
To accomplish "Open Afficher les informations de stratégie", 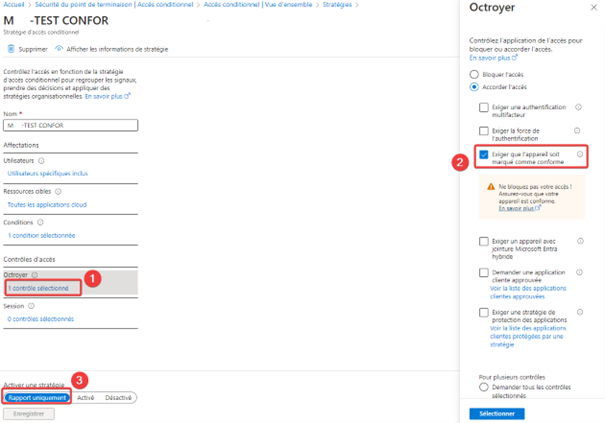I will point(111,48).
